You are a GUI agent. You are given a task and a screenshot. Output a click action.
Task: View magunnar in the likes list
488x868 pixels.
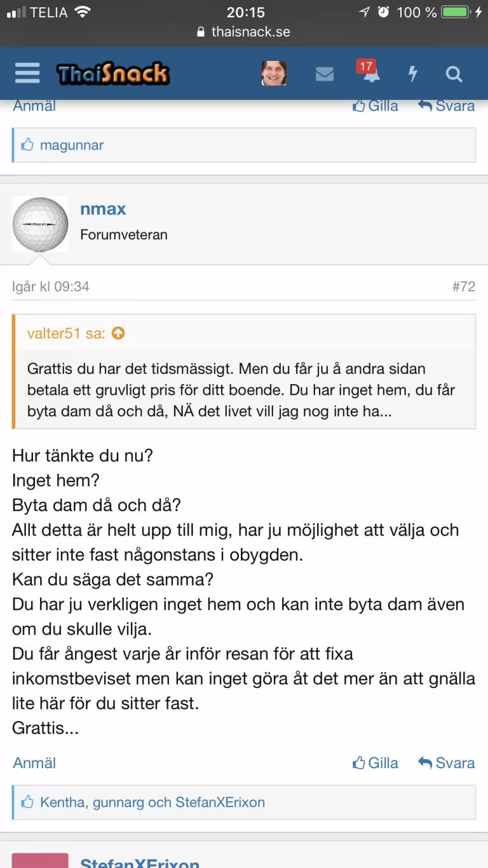71,146
